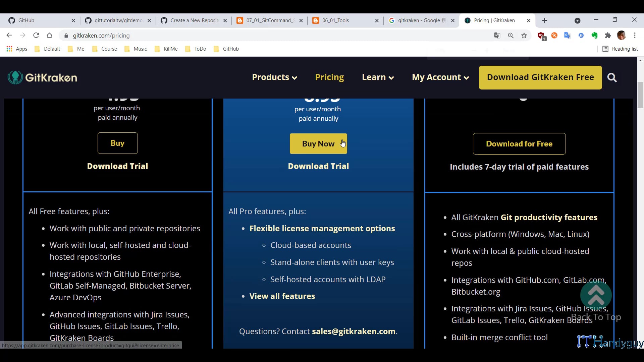Click the Buy Now button

pyautogui.click(x=318, y=143)
